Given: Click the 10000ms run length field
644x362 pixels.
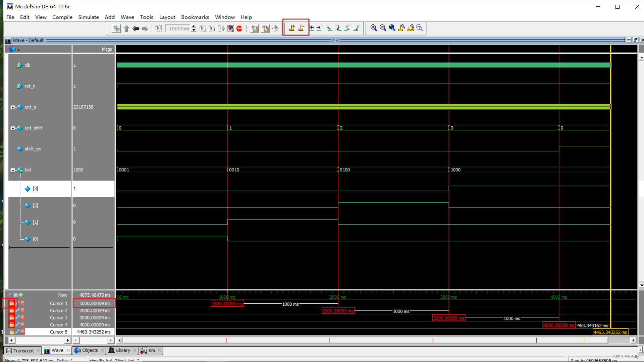Looking at the screenshot, I should pyautogui.click(x=178, y=28).
